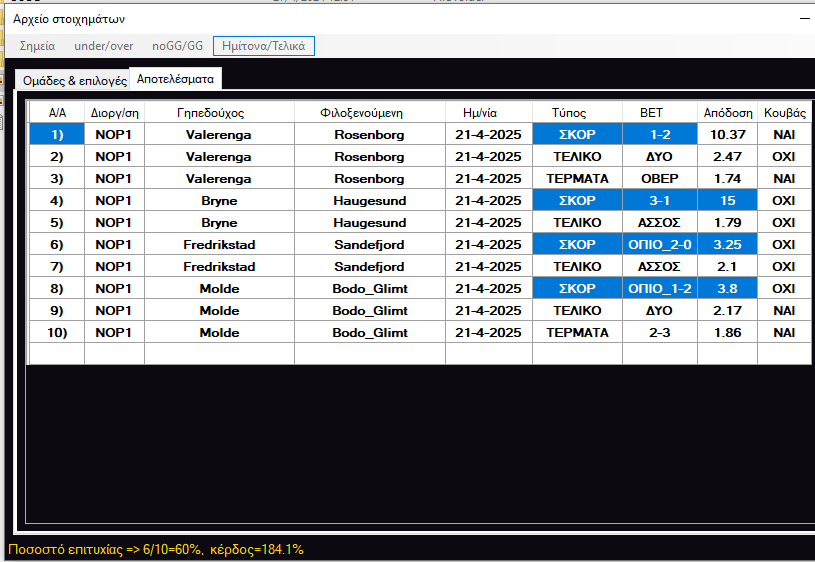Click the Απόδοση column header

point(727,113)
